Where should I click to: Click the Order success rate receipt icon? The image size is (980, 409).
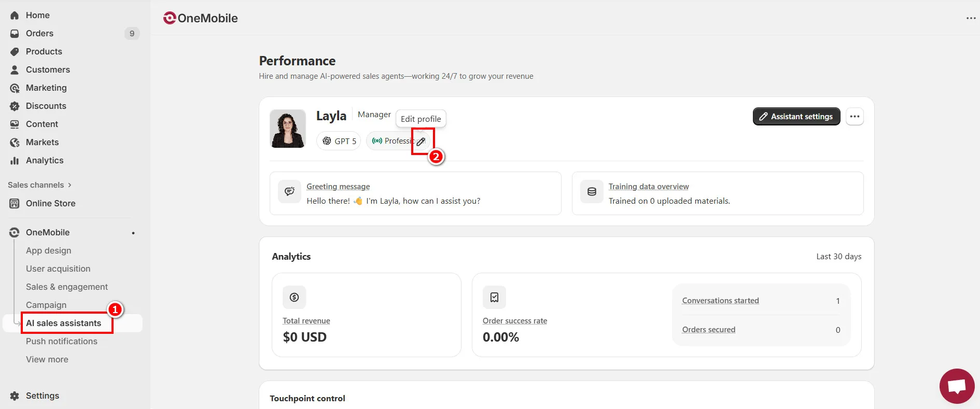(494, 297)
